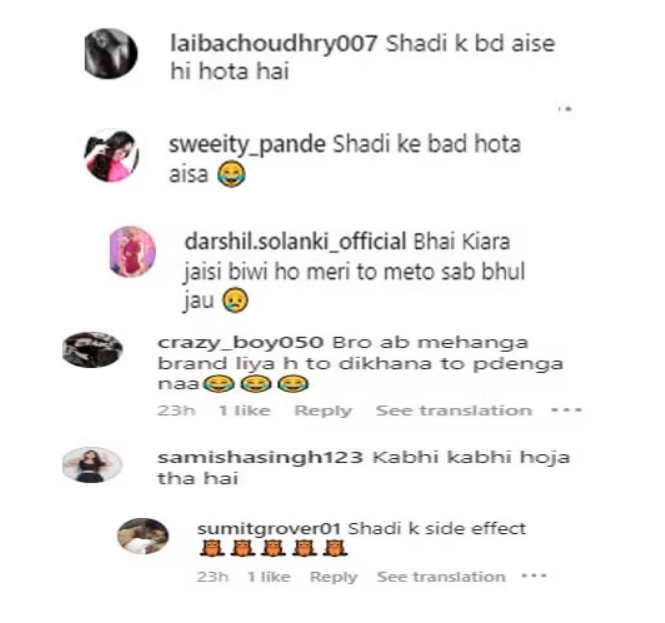
Task: Open the sweeity_pande username link
Action: pyautogui.click(x=247, y=145)
